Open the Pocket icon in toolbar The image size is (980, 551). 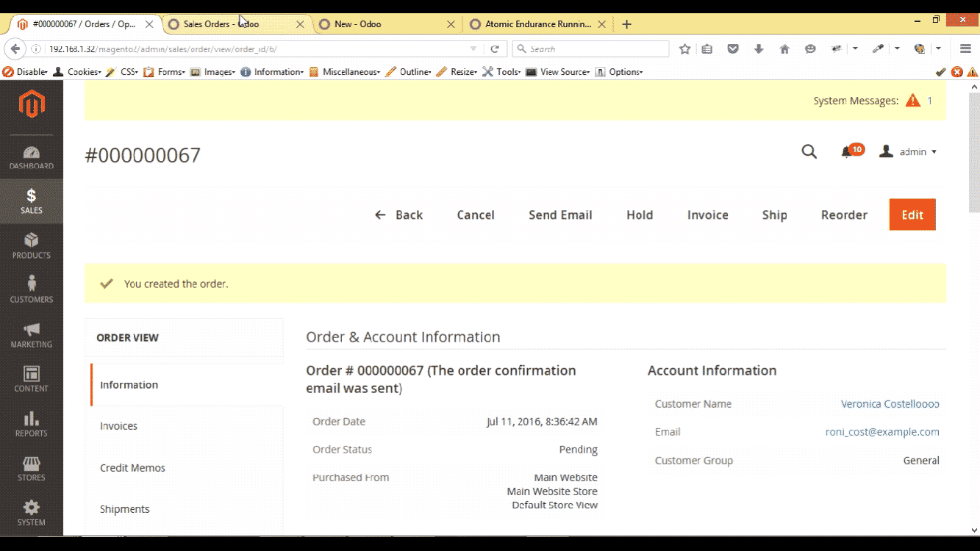pos(733,49)
